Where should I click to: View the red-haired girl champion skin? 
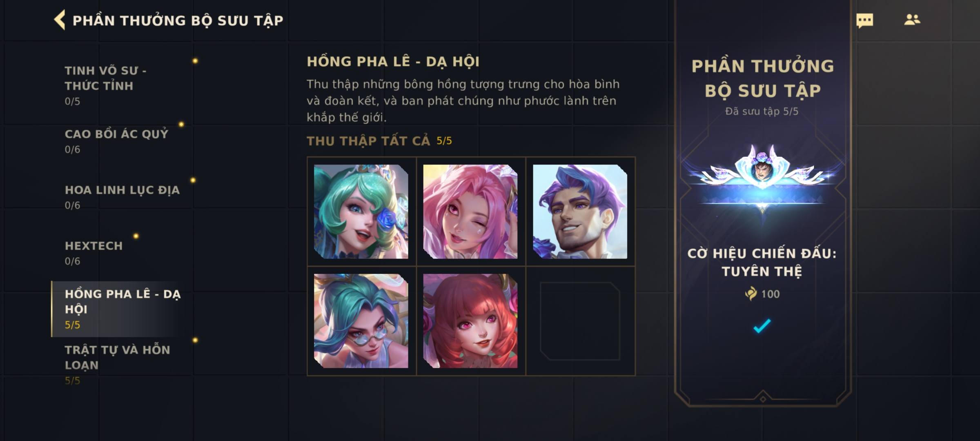click(470, 321)
